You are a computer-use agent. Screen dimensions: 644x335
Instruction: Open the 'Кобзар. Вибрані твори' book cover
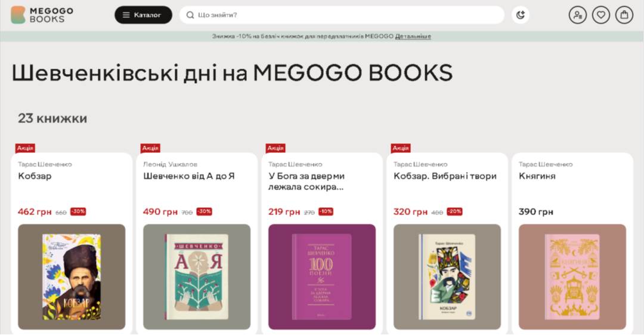[447, 276]
